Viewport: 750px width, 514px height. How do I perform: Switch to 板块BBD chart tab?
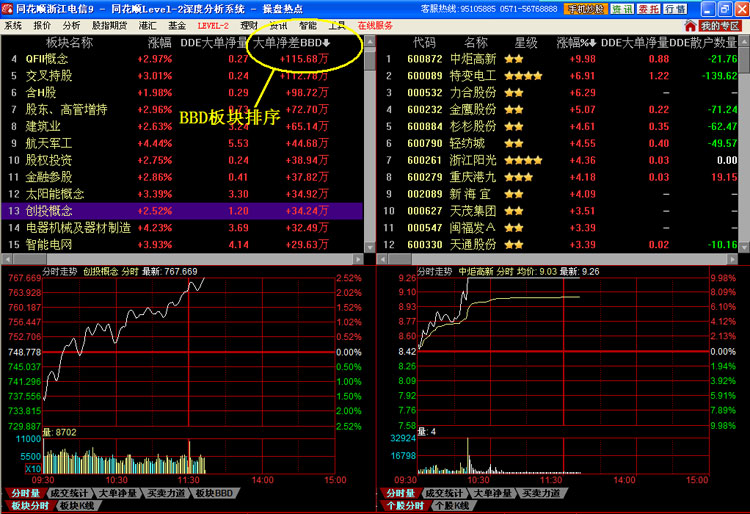pos(213,493)
